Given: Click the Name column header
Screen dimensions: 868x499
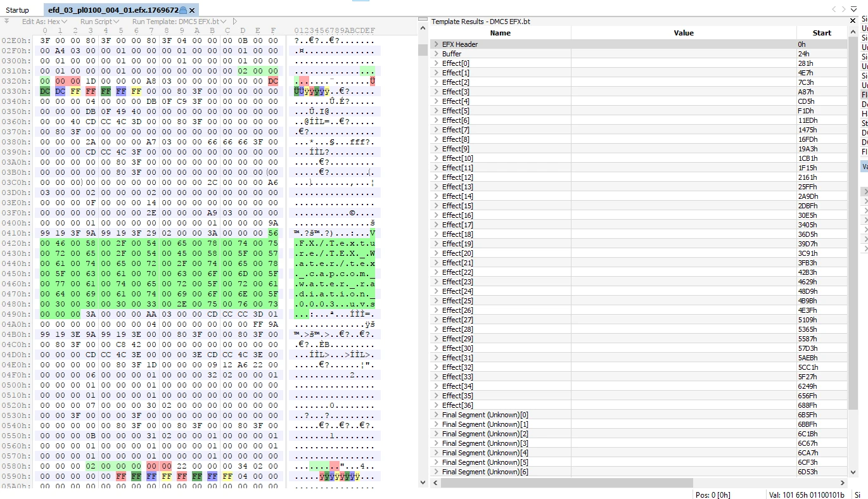Looking at the screenshot, I should point(500,33).
